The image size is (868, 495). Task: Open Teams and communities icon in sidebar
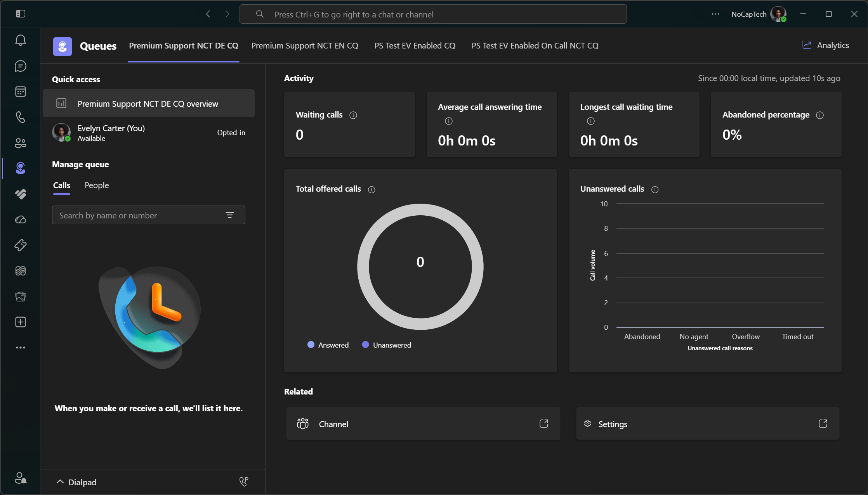click(x=21, y=143)
